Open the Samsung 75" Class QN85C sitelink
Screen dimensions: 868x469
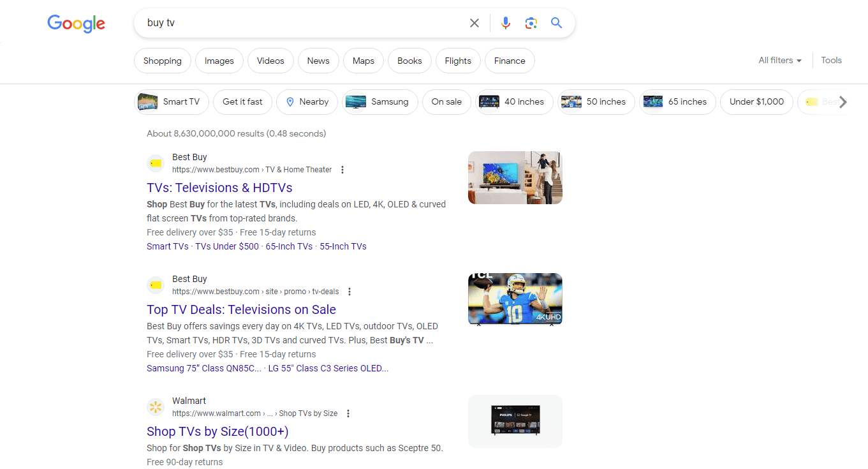[x=204, y=368]
